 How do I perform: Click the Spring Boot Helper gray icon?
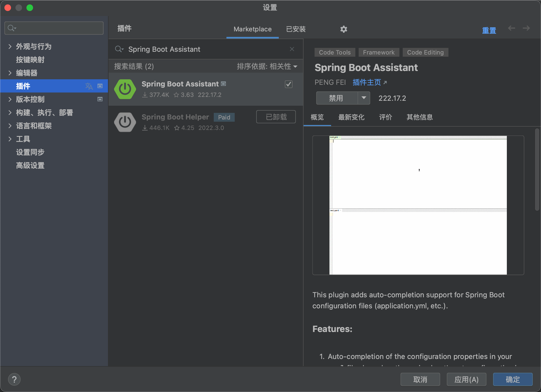pyautogui.click(x=125, y=122)
